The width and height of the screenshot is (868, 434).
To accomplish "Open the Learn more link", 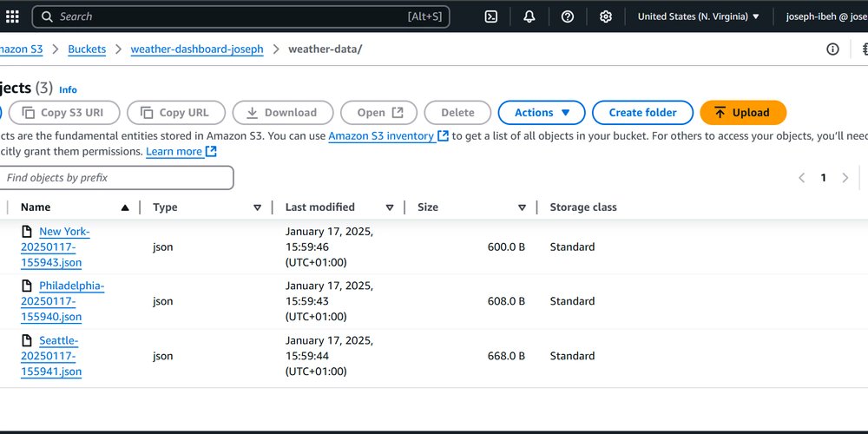I will [181, 151].
